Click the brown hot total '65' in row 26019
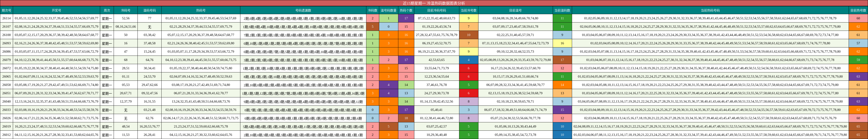The width and height of the screenshot is (868, 139). point(858,127)
